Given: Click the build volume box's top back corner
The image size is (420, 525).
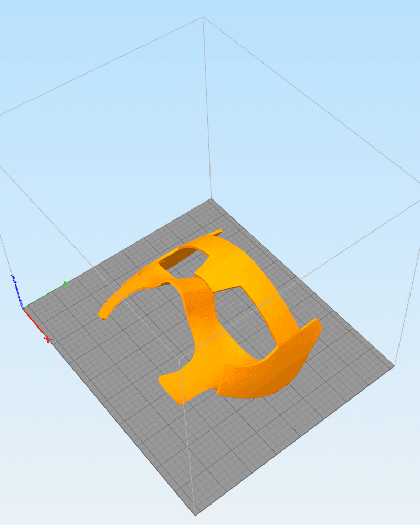Looking at the screenshot, I should pyautogui.click(x=203, y=17).
